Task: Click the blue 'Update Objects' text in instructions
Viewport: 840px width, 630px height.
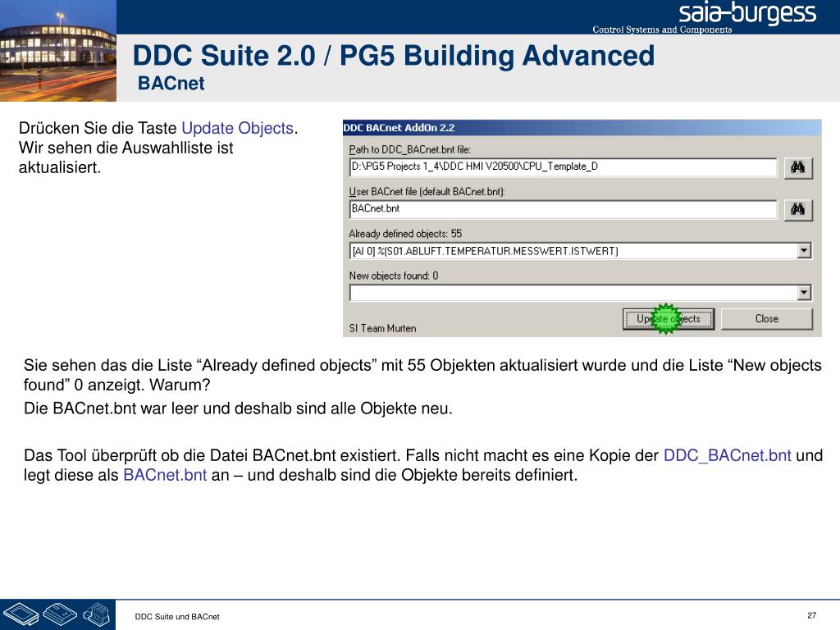Action: coord(237,128)
